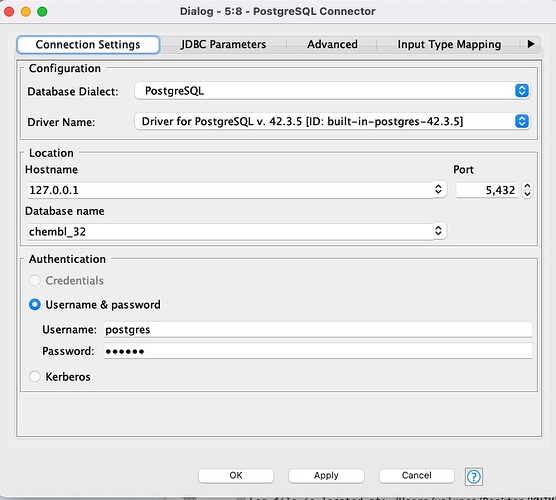The height and width of the screenshot is (500, 556).
Task: Click the Password field
Action: coord(318,351)
